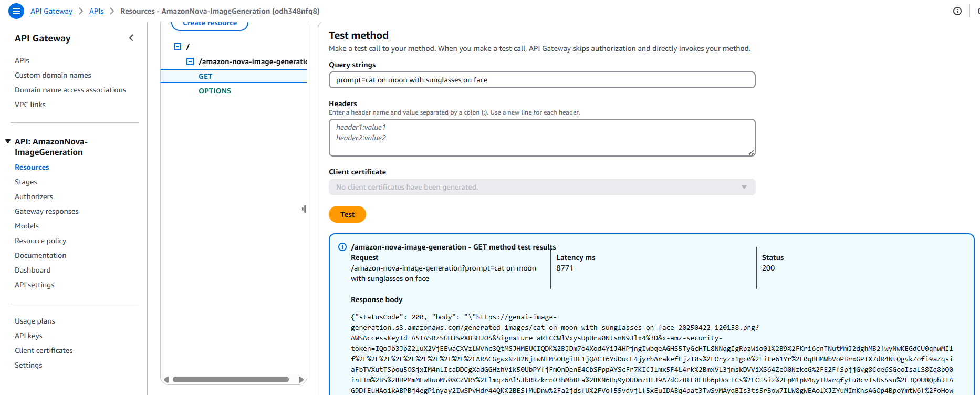Collapse the API Gateway side panel
The height and width of the screenshot is (395, 980).
pyautogui.click(x=131, y=38)
